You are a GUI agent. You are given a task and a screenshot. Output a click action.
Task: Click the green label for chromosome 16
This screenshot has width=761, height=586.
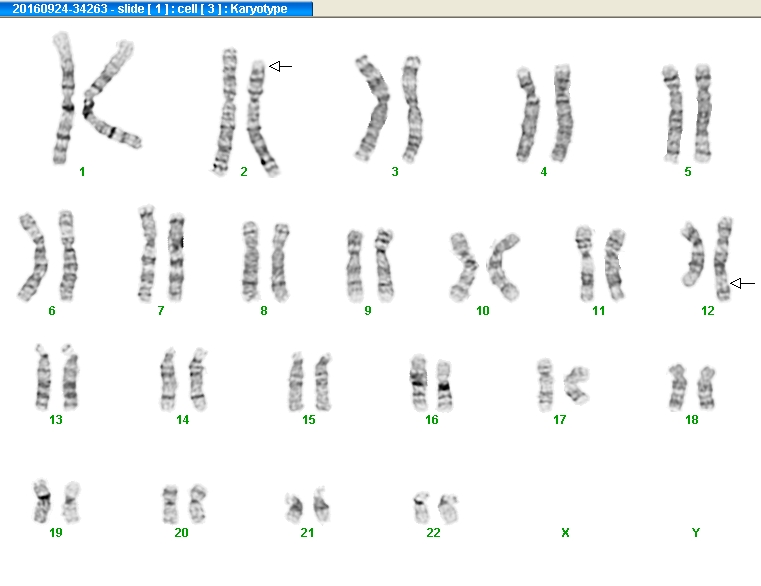pos(431,419)
